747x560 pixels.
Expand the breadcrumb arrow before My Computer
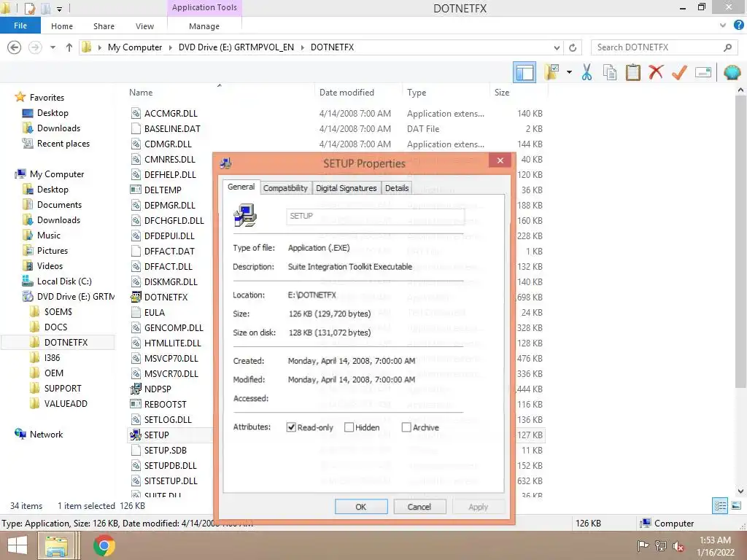99,47
